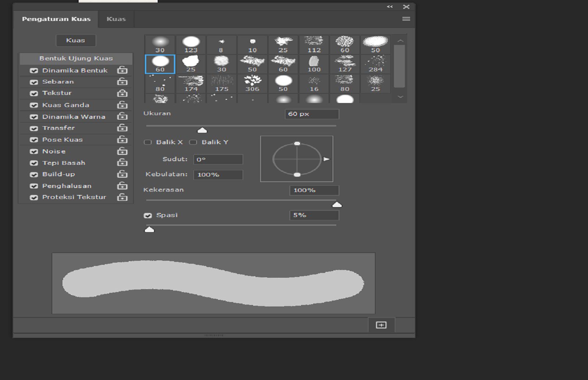Select the size 127 brush tip
This screenshot has height=380, width=588.
(x=345, y=64)
